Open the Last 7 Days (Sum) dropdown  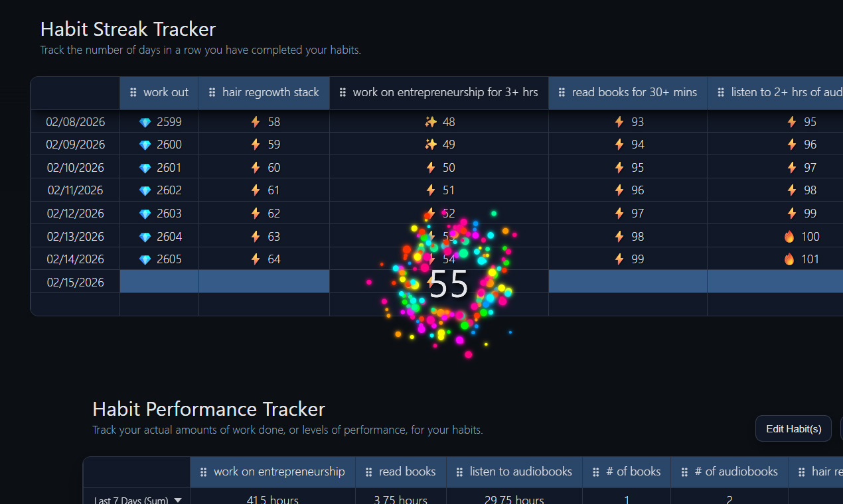tap(137, 500)
